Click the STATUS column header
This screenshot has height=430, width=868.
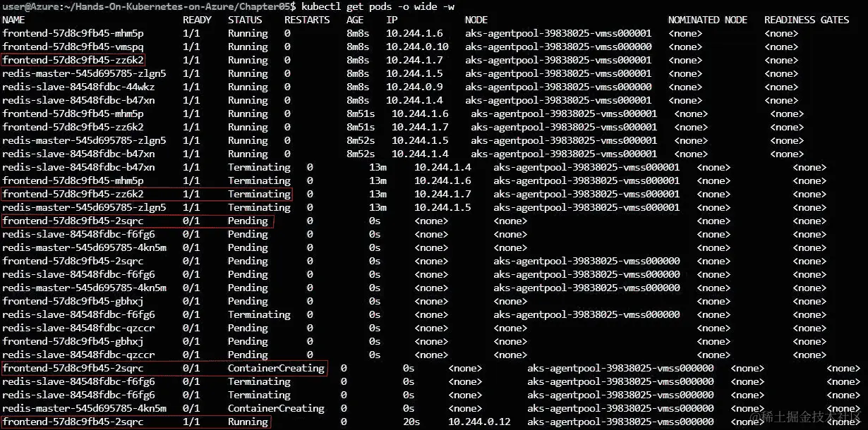point(245,20)
